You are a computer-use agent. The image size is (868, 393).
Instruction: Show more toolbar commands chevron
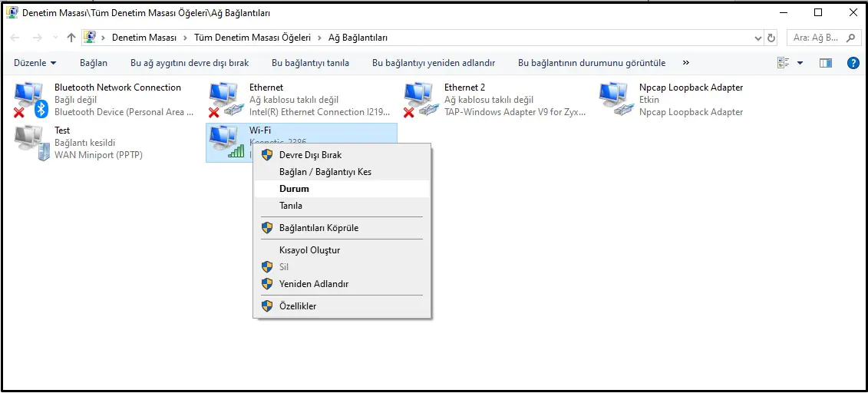(686, 62)
